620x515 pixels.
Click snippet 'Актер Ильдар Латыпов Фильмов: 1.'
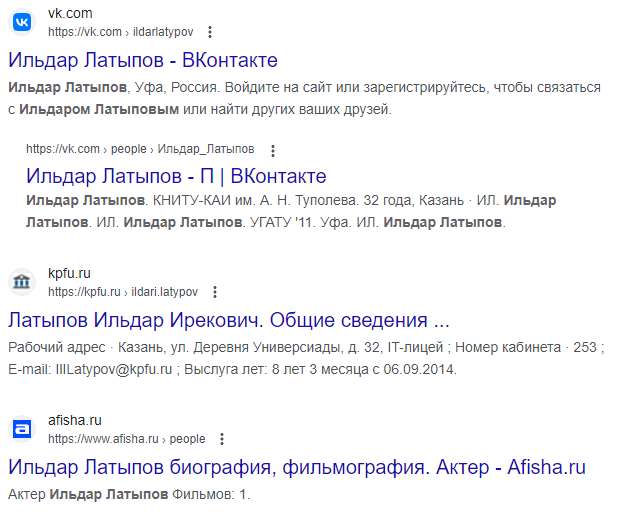129,494
